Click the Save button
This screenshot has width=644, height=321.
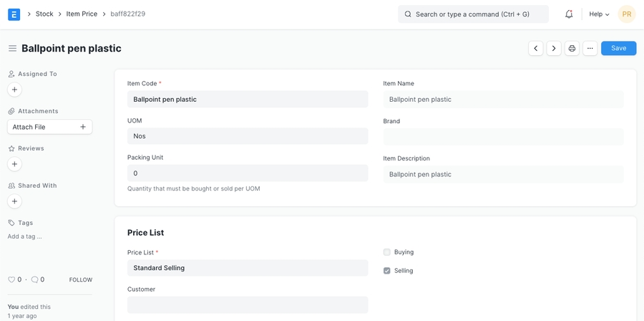pyautogui.click(x=618, y=48)
